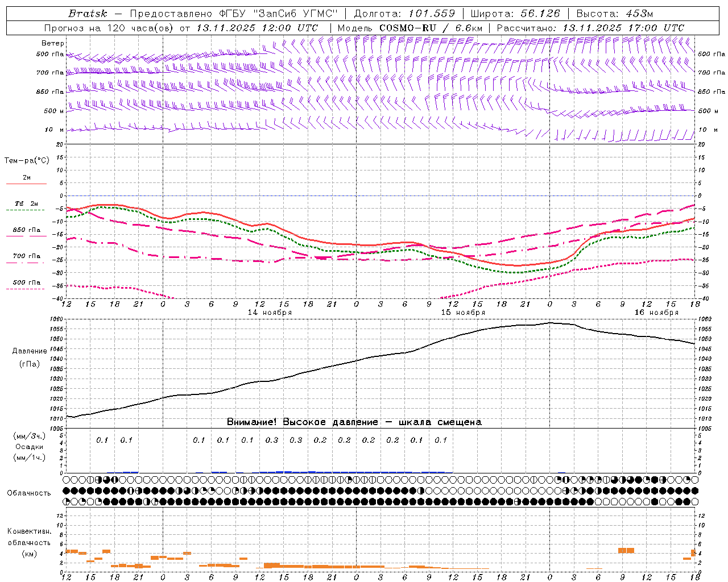Click the "Тем-ра(°C)" temperature panel label
The height and width of the screenshot is (582, 728).
pos(27,161)
